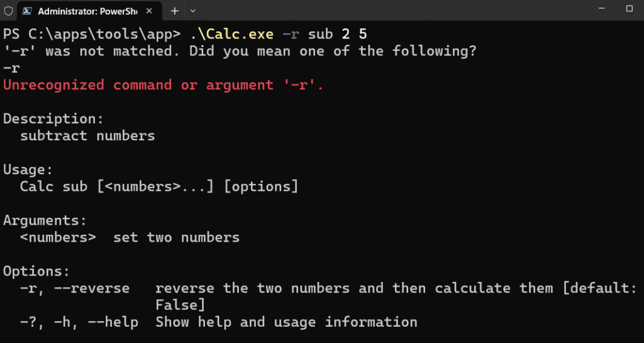Screen dimensions: 644x343
Task: Close the Administrator: PowerShell tab
Action: tap(149, 11)
